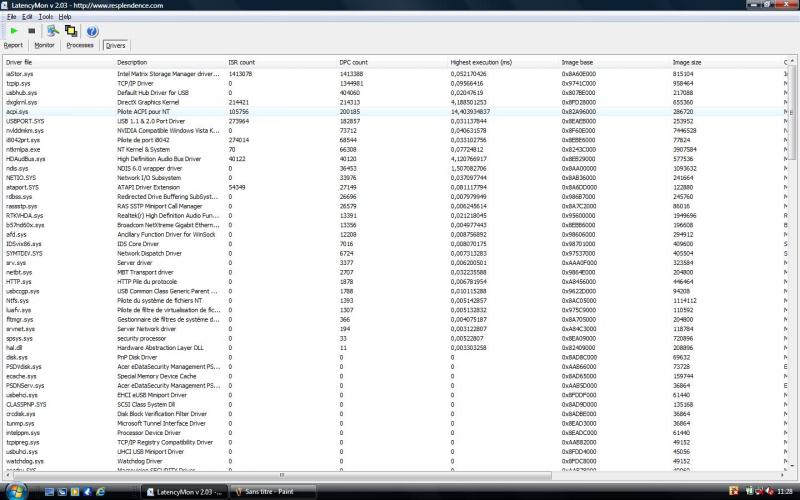Select the ndis.sys driver row

click(x=395, y=168)
